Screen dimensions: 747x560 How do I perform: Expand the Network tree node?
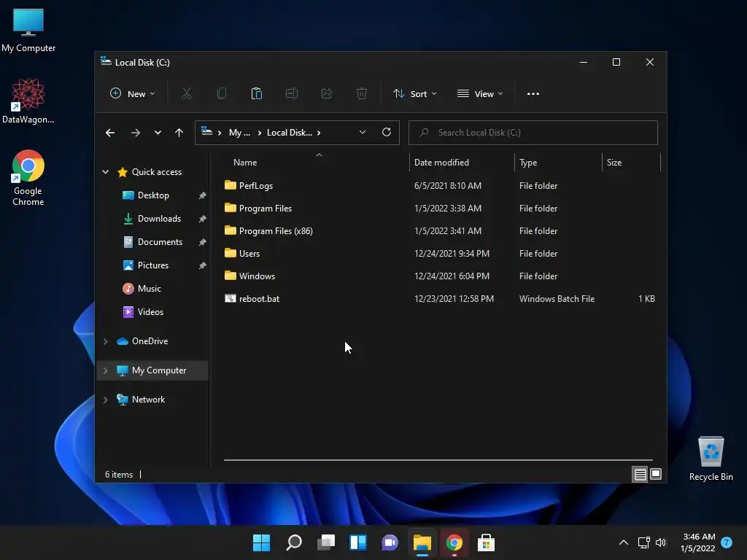click(105, 400)
